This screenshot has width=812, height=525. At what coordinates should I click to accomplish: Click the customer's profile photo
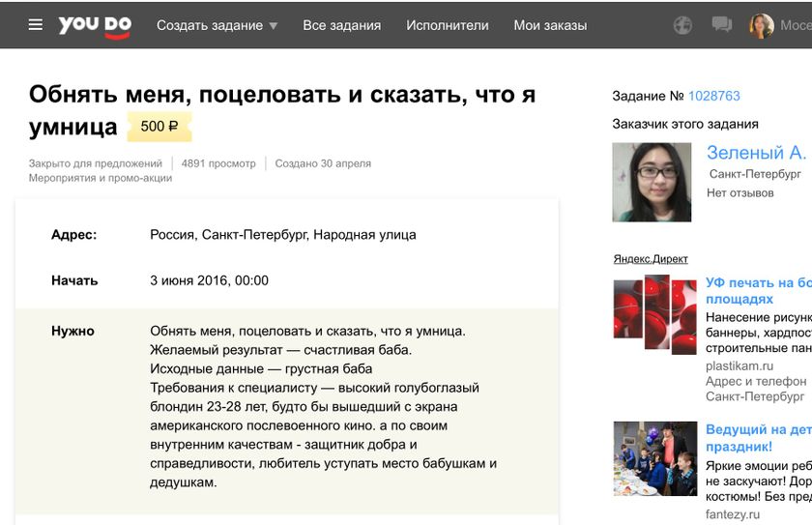652,182
